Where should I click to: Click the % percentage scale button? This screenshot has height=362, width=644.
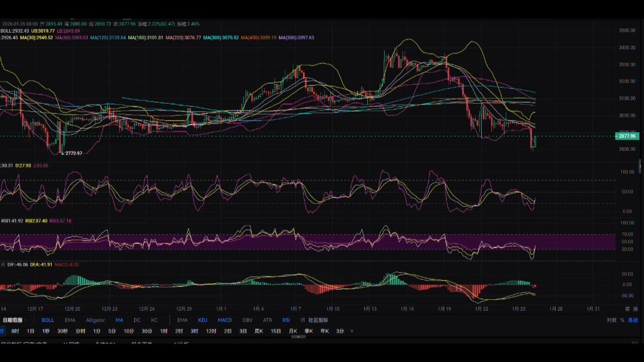tap(622, 320)
